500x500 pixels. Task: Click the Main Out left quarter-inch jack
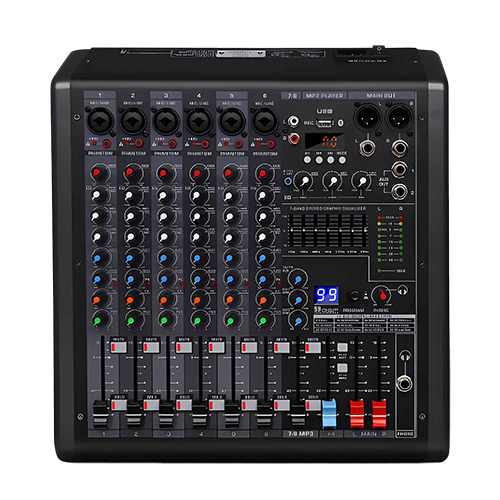(367, 148)
